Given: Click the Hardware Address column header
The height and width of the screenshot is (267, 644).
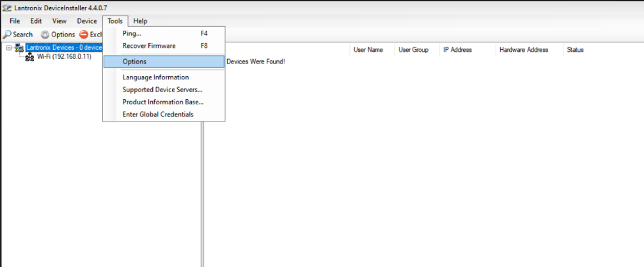Looking at the screenshot, I should coord(523,50).
